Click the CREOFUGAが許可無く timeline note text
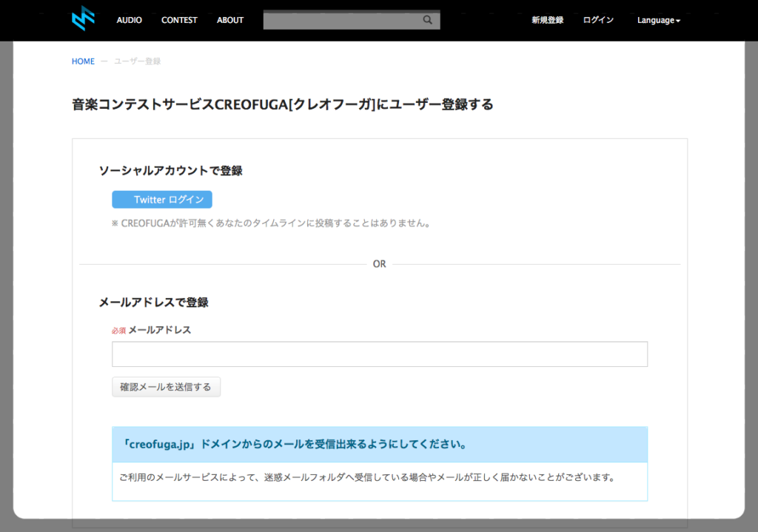The image size is (758, 532). (271, 223)
